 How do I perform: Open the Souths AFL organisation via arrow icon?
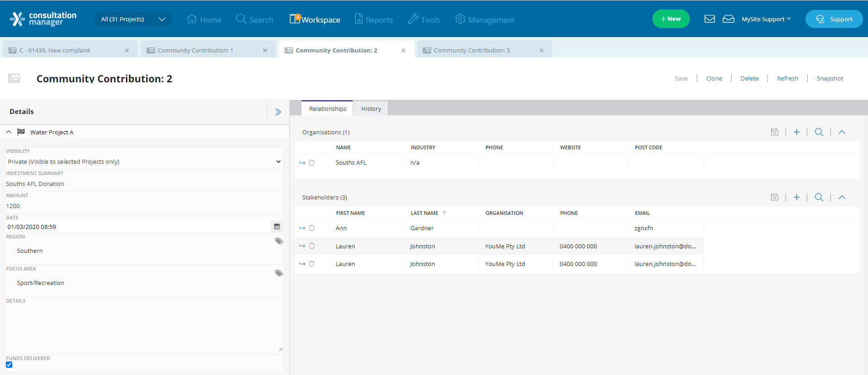click(302, 163)
